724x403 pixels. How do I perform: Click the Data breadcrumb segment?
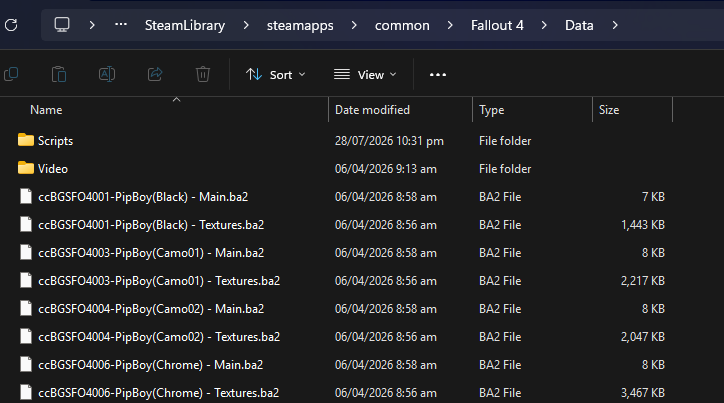click(579, 25)
